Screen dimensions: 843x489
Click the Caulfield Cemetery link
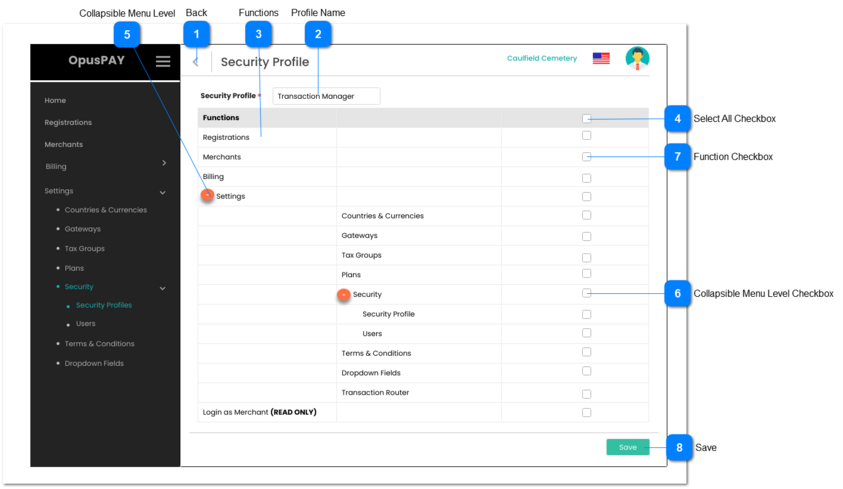click(x=541, y=59)
